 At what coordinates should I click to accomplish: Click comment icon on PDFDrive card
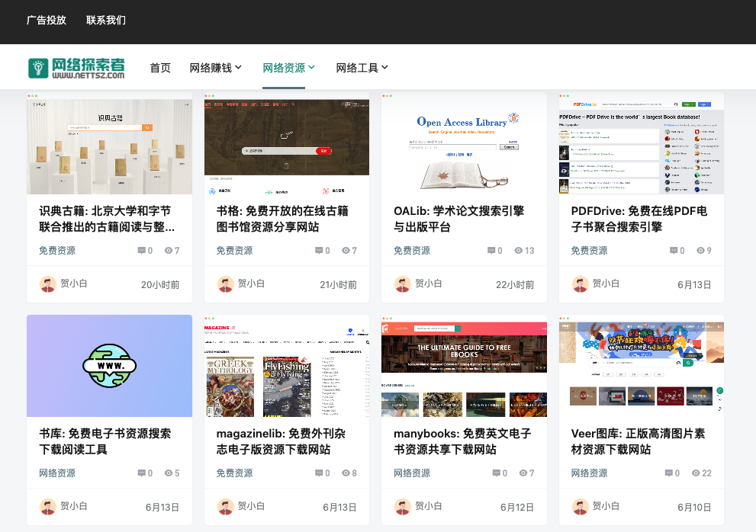tap(674, 251)
